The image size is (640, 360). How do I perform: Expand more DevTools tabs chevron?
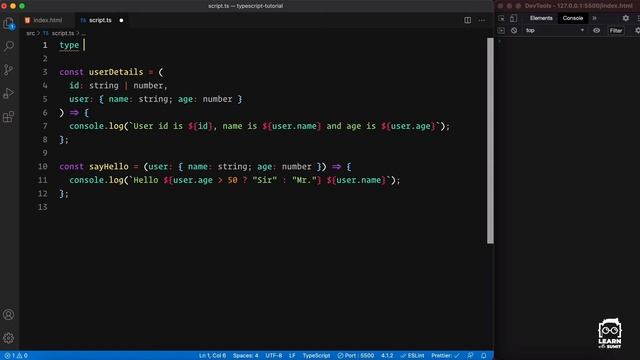coord(594,18)
